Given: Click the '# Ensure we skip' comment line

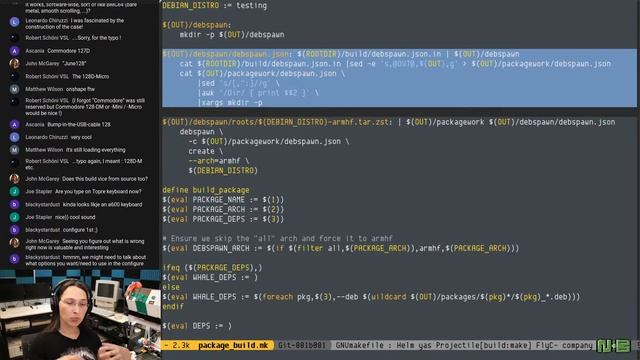Looking at the screenshot, I should point(278,238).
